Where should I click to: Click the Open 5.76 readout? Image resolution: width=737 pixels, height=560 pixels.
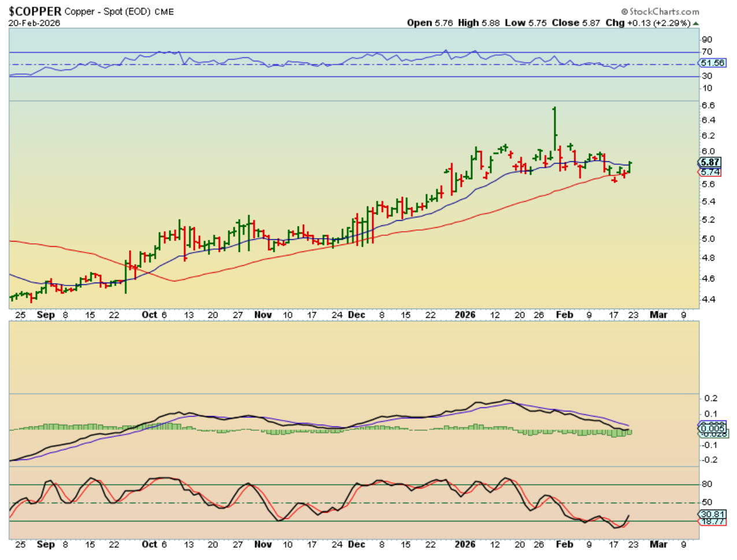429,23
